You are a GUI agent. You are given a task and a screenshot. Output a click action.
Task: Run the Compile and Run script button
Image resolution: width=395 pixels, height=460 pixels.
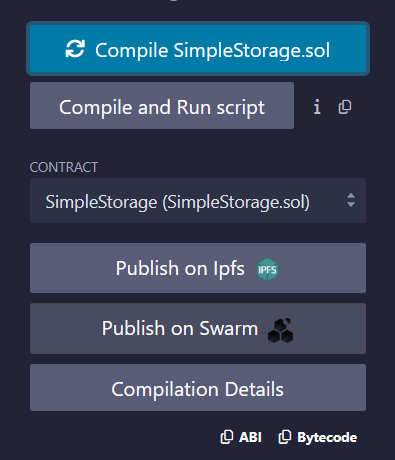click(x=162, y=106)
